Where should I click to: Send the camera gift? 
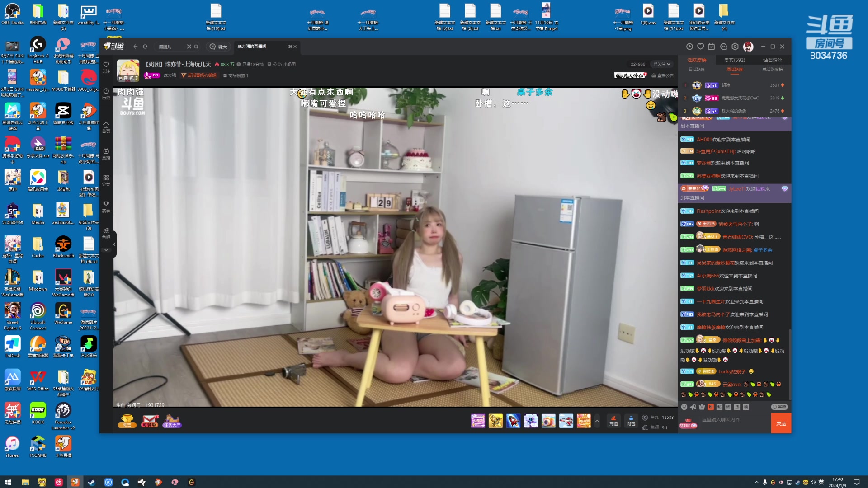(548, 421)
